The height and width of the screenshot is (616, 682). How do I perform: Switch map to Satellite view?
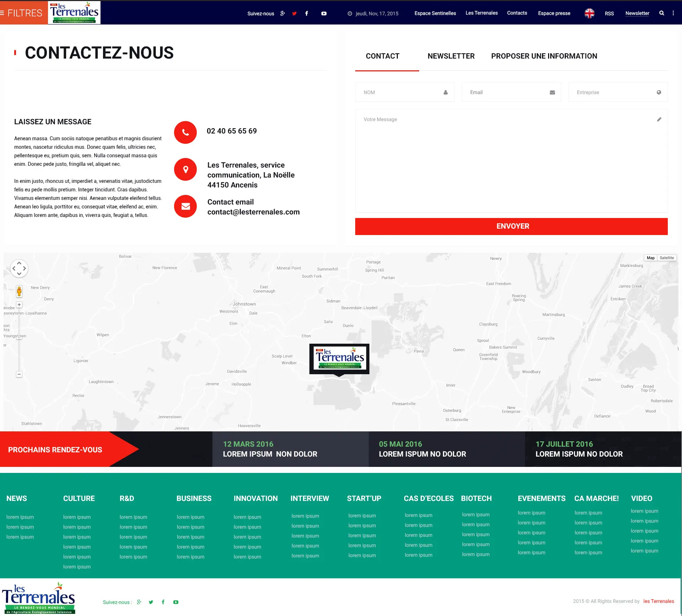coord(666,258)
